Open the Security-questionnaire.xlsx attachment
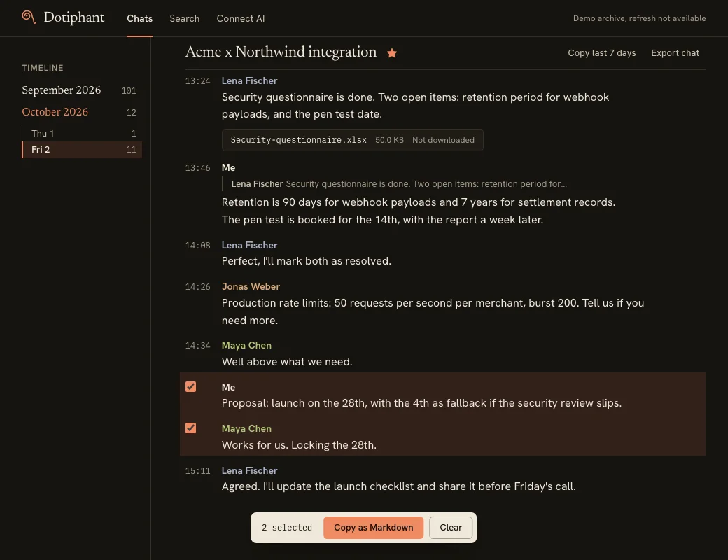 352,140
